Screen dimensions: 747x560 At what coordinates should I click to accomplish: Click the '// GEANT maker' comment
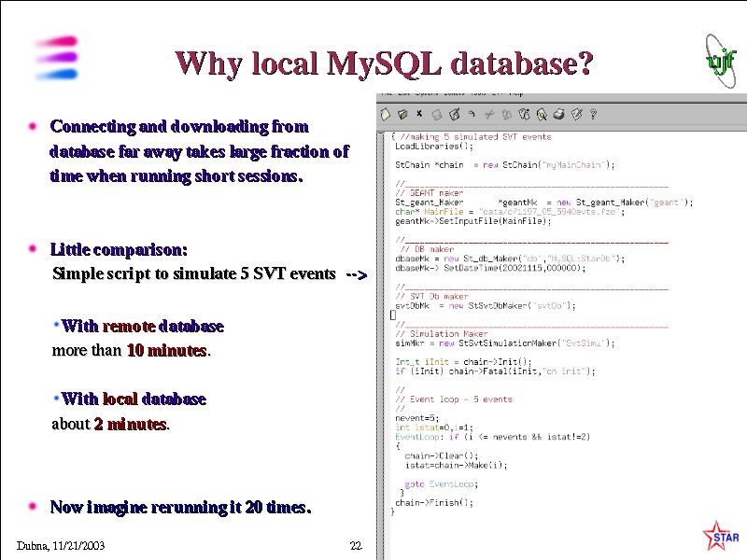[430, 193]
